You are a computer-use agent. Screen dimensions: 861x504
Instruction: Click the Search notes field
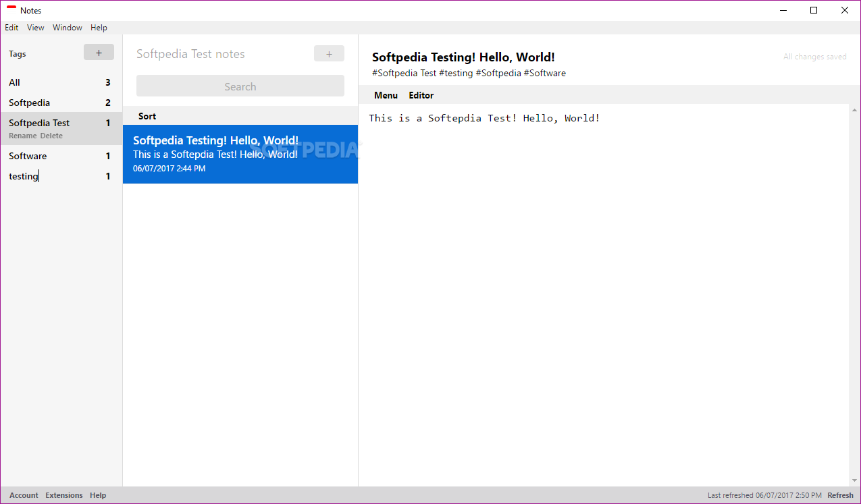click(x=240, y=86)
